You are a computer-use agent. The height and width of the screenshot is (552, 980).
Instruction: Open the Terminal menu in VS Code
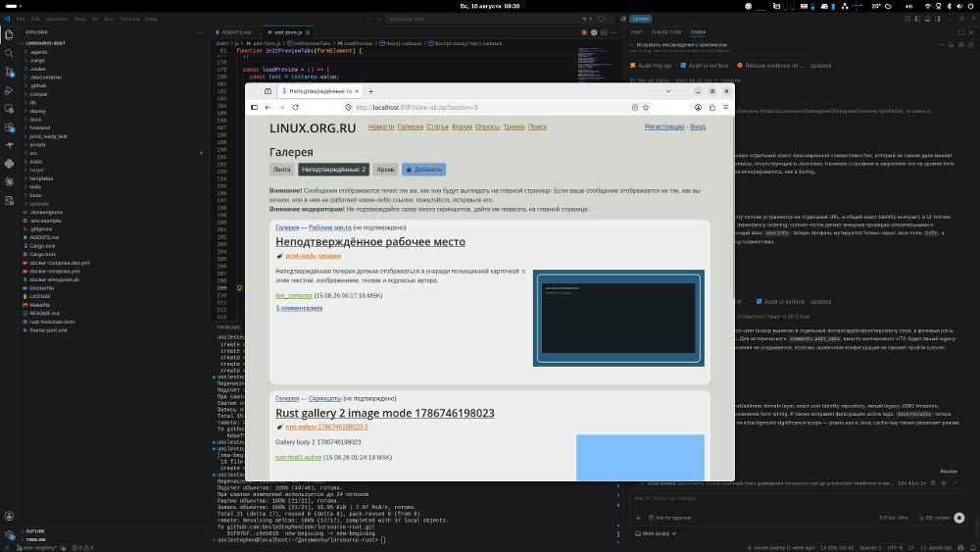[x=129, y=19]
